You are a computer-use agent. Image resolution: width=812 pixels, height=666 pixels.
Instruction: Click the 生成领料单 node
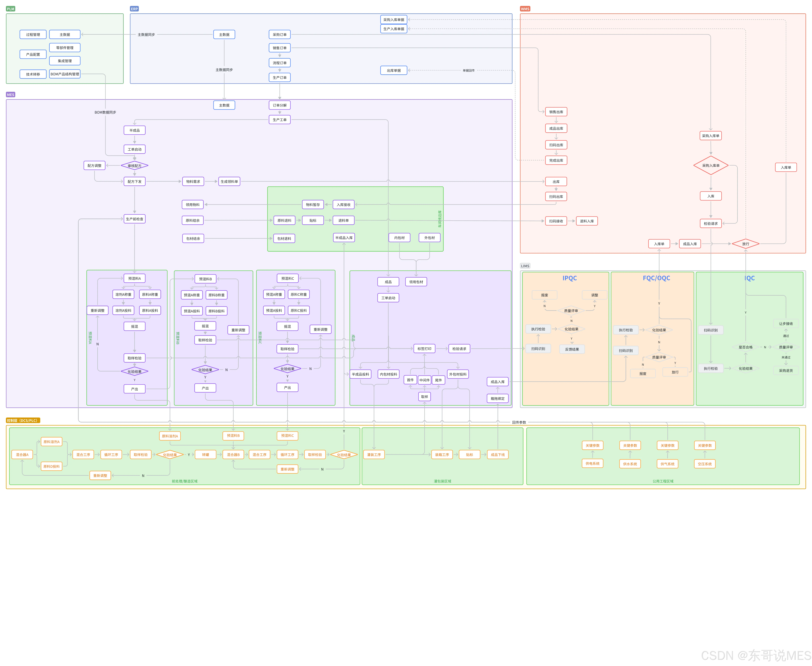pyautogui.click(x=229, y=181)
